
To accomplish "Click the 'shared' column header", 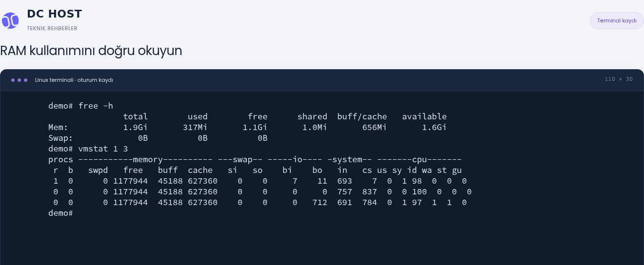I will tap(312, 116).
